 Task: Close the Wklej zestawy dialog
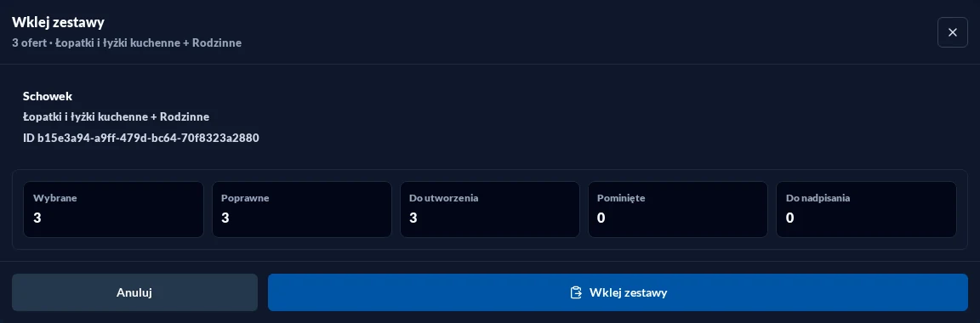[953, 32]
